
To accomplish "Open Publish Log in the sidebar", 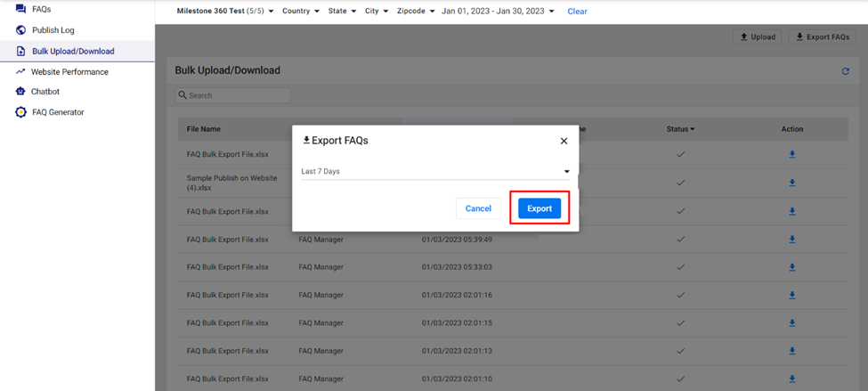I will click(53, 30).
